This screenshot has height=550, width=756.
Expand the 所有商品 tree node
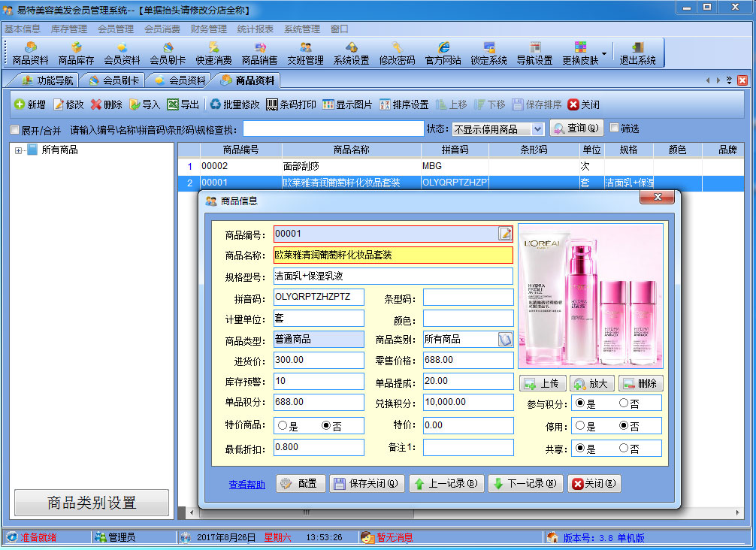point(18,150)
